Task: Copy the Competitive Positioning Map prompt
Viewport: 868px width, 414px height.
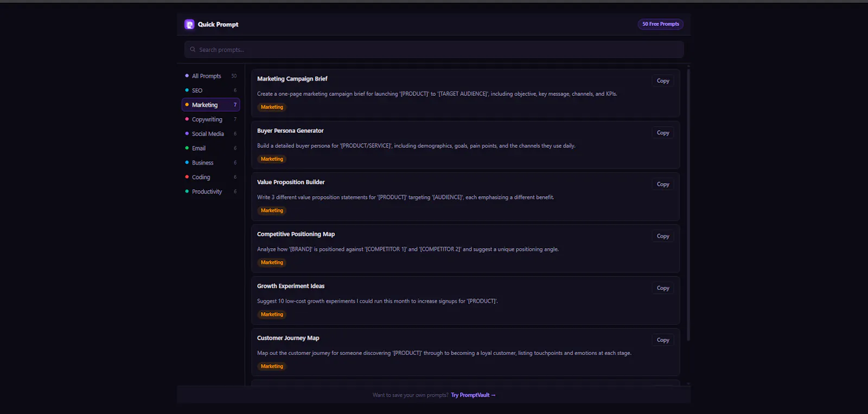Action: (x=663, y=236)
